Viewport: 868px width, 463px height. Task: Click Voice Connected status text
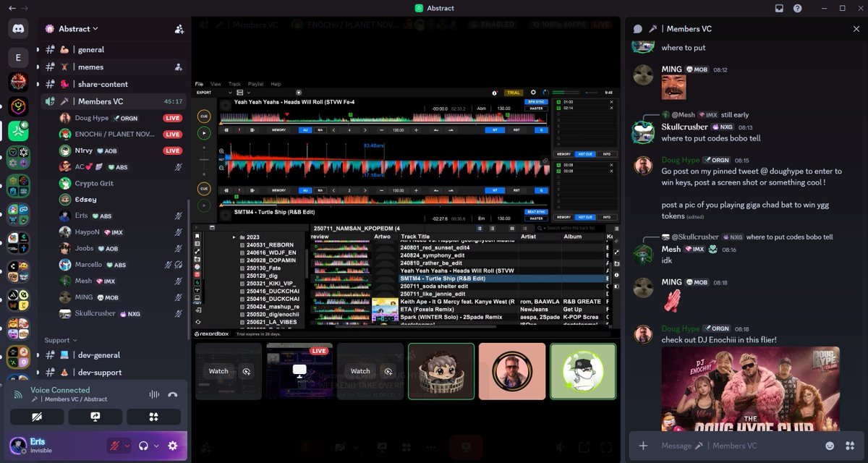point(60,390)
